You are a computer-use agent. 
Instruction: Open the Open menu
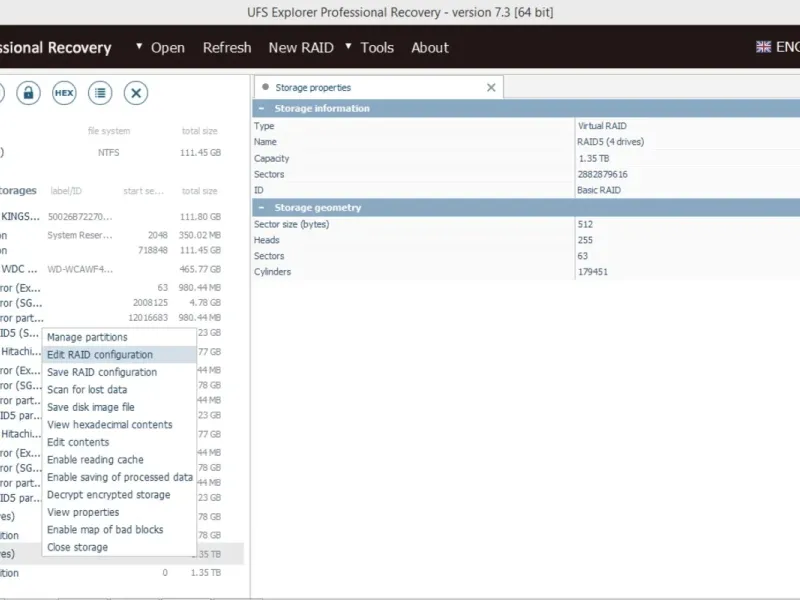pyautogui.click(x=168, y=47)
